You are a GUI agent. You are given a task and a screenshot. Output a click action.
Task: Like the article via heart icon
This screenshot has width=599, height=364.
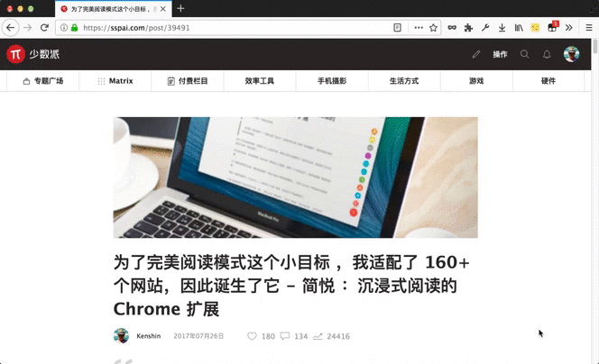[x=252, y=336]
